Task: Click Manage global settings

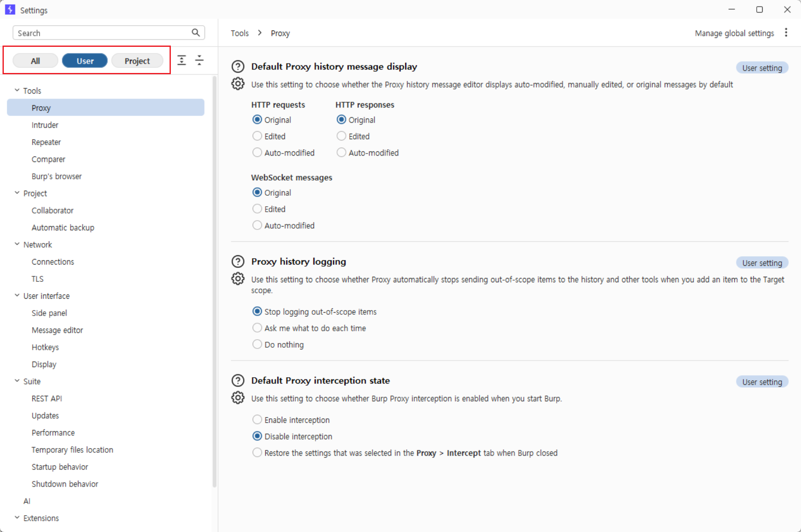Action: [734, 33]
